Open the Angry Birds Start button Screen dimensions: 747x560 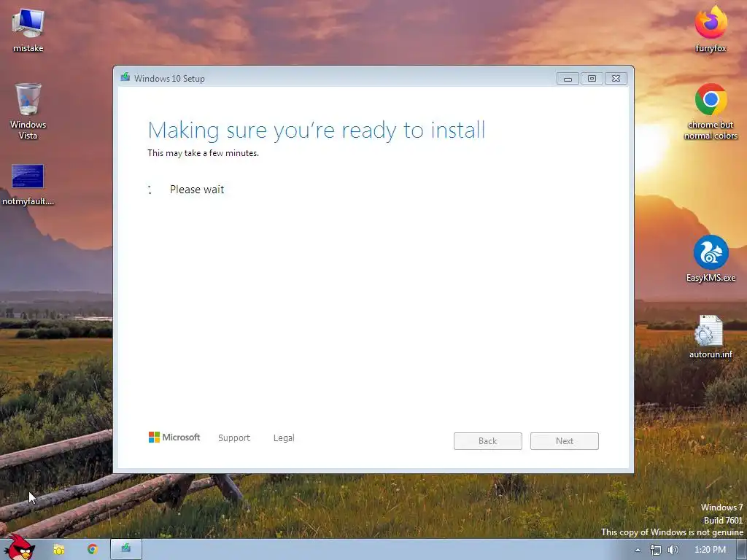18,548
